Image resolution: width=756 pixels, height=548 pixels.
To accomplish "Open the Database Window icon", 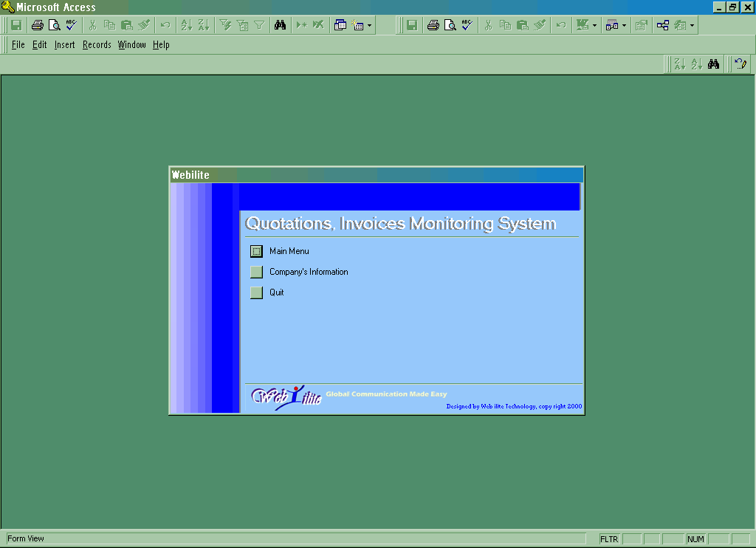I will click(x=340, y=25).
